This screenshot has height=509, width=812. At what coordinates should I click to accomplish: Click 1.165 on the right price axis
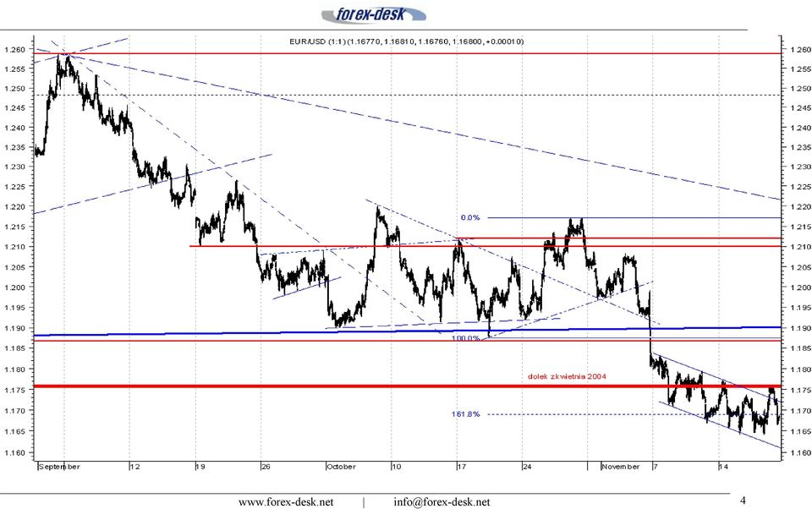pyautogui.click(x=801, y=431)
